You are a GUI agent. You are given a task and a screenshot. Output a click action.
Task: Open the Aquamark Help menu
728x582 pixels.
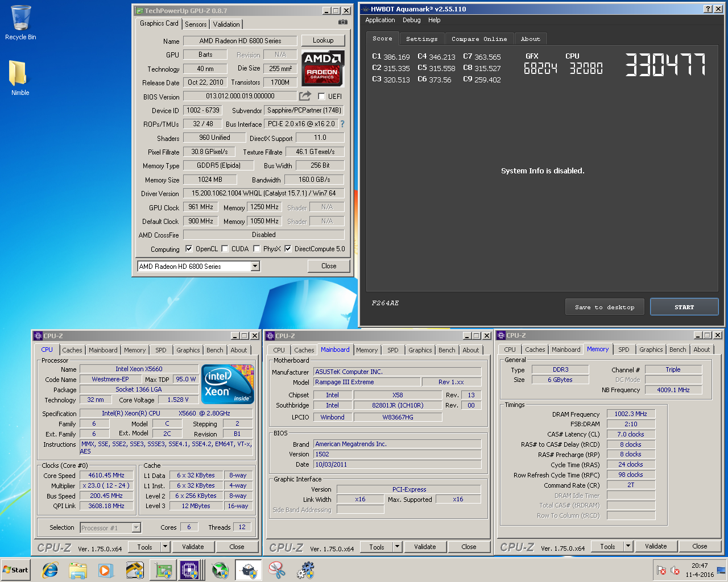click(x=434, y=20)
